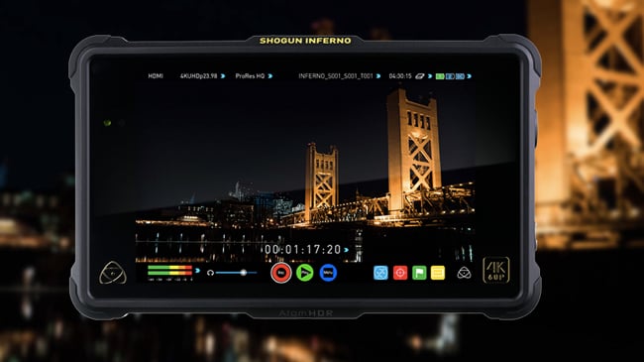Expand media info arrow after disk icon
Image resolution: width=644 pixels, height=362 pixels.
(430, 76)
